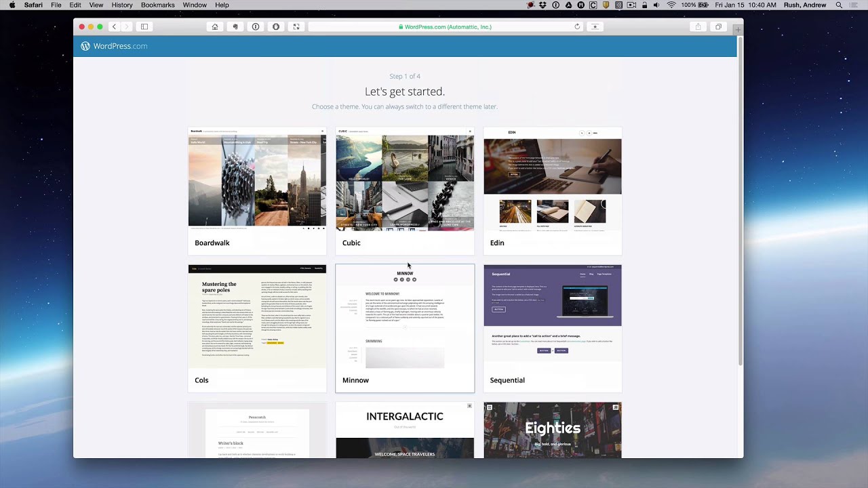
Task: Click the date and time Fri Jan 15
Action: point(745,5)
